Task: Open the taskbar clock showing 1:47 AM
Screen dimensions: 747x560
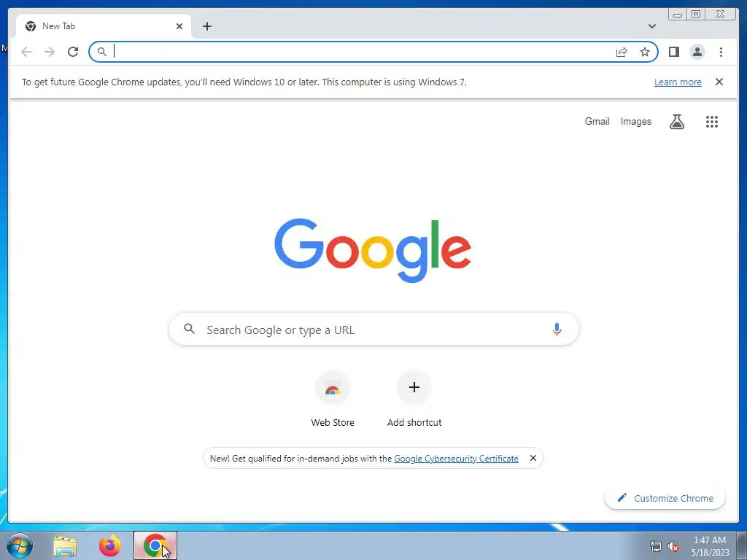Action: point(710,546)
